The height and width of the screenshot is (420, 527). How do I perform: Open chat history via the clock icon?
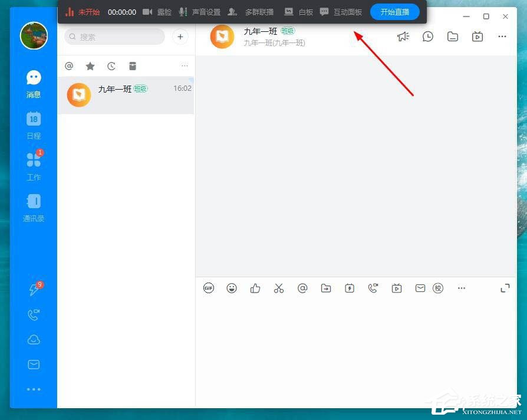[x=428, y=36]
